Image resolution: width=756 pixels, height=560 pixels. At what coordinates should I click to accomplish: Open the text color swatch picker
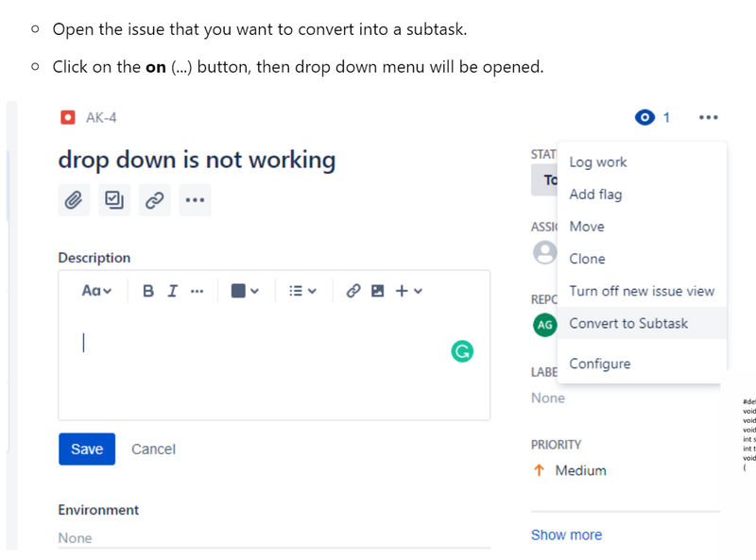tap(245, 291)
